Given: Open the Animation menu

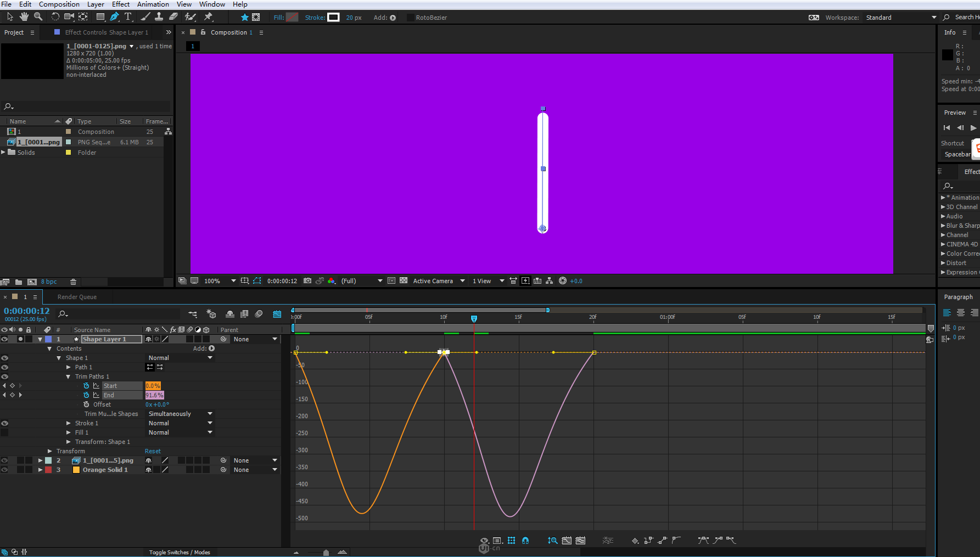Looking at the screenshot, I should [153, 4].
